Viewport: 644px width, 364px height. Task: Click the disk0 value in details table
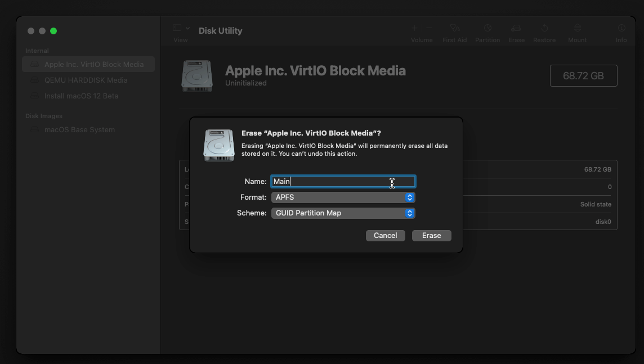(603, 222)
